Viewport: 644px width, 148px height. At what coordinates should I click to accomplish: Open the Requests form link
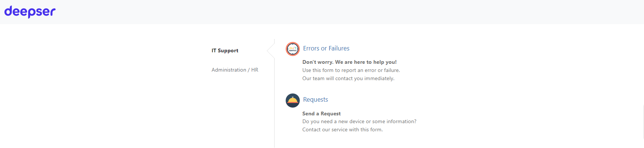tap(315, 99)
